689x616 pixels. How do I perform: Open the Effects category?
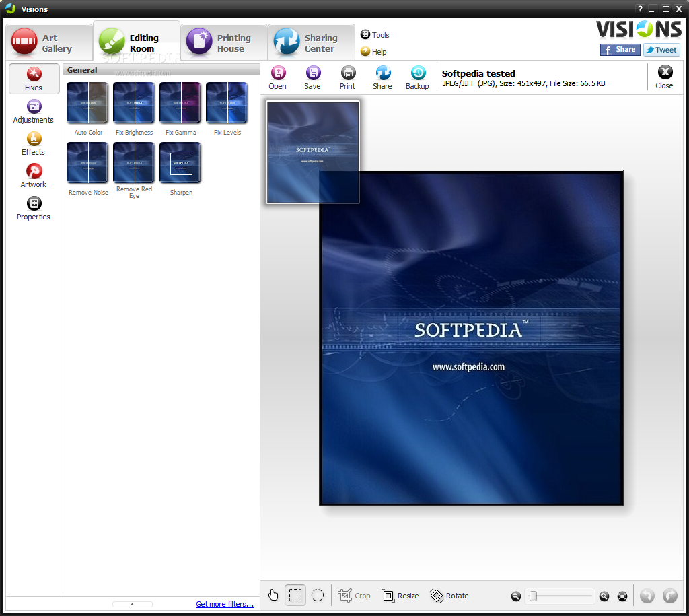point(34,144)
